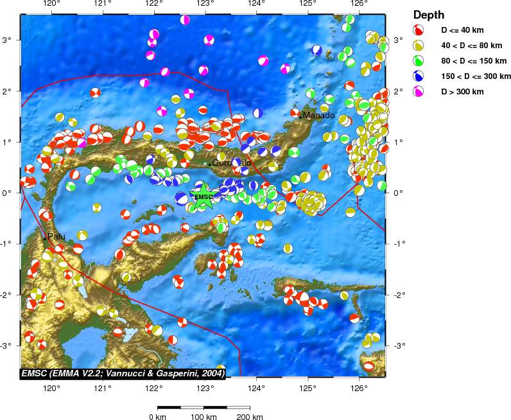Click the red beachball legend icon
Image resolution: width=511 pixels, height=420 pixels.
click(418, 30)
